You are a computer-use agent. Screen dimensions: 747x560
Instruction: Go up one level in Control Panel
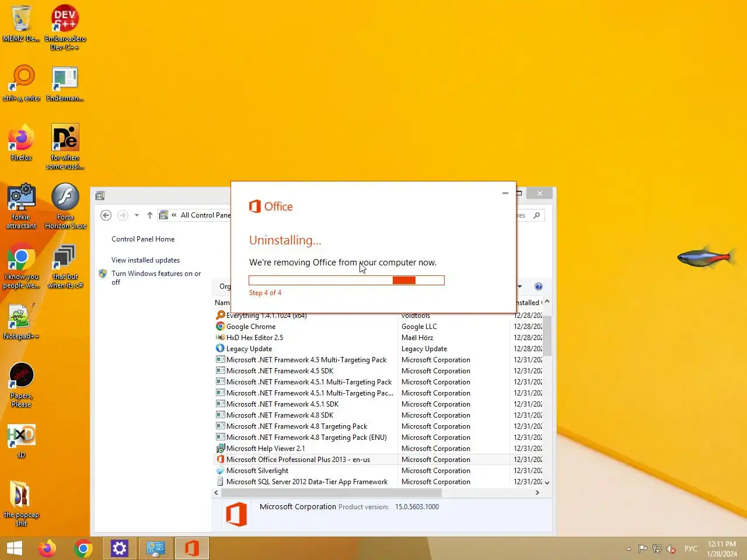[150, 215]
